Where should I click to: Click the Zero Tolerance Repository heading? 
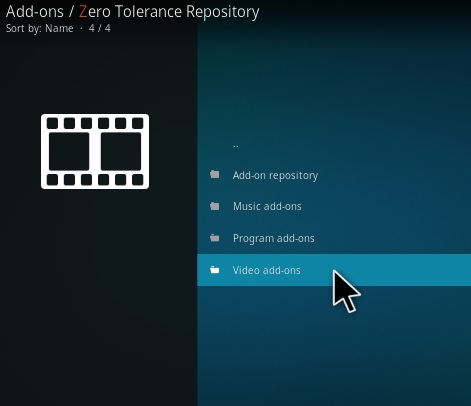169,12
